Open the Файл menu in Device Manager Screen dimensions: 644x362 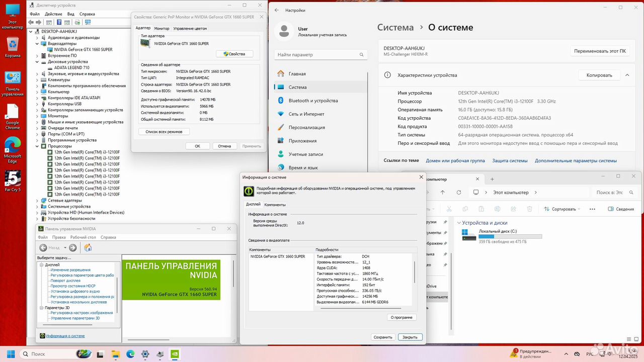[x=35, y=14]
